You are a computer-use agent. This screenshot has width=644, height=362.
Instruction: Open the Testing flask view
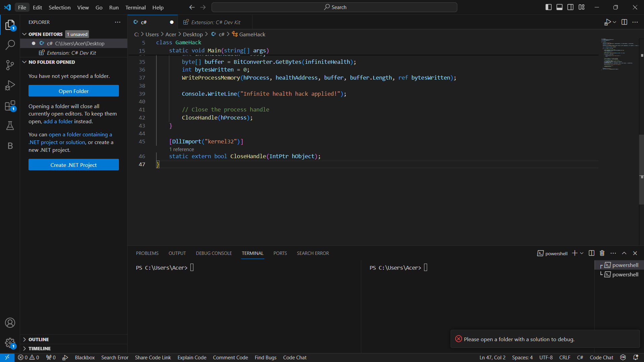pyautogui.click(x=10, y=126)
